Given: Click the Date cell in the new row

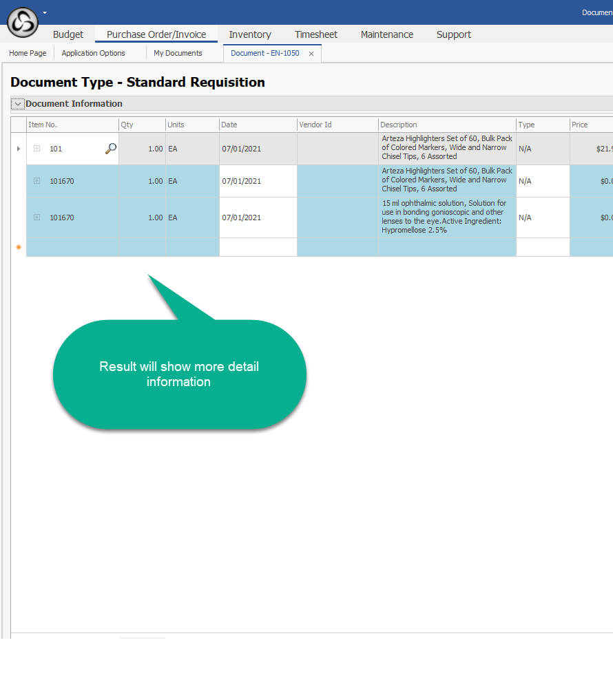Looking at the screenshot, I should (x=258, y=247).
